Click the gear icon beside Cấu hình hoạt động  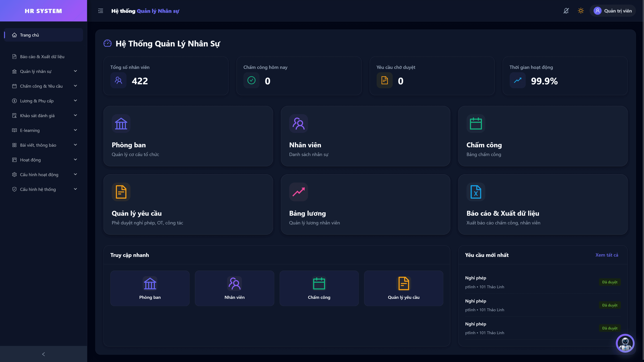pos(14,175)
